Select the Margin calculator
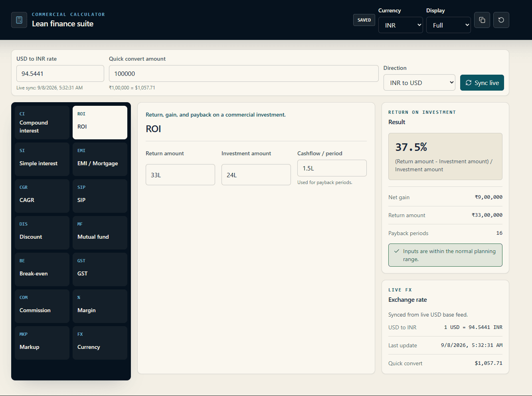Image resolution: width=532 pixels, height=396 pixels. (100, 306)
